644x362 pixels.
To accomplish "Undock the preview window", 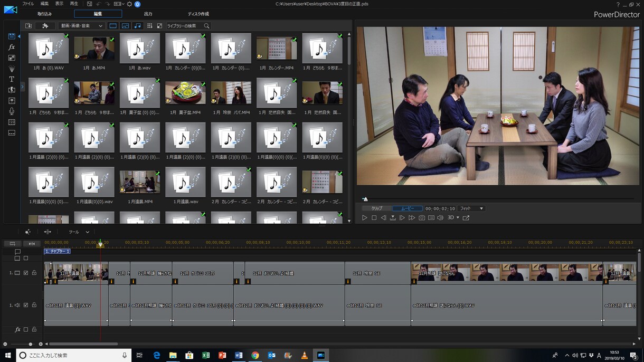I will tap(466, 217).
